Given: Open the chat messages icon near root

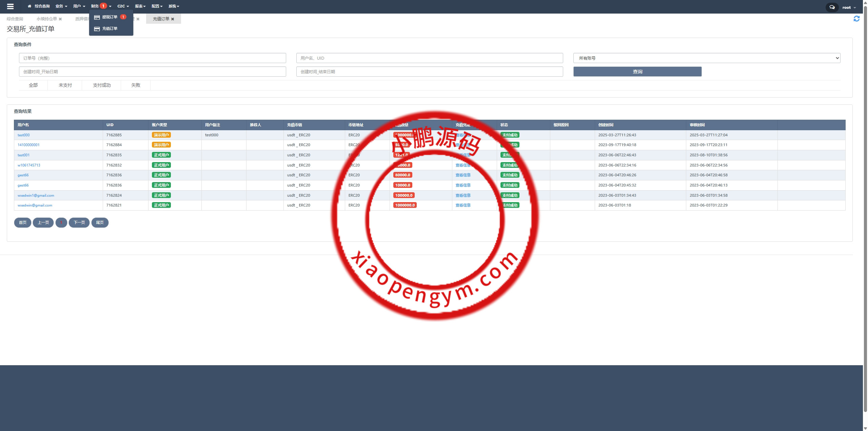Looking at the screenshot, I should click(832, 7).
